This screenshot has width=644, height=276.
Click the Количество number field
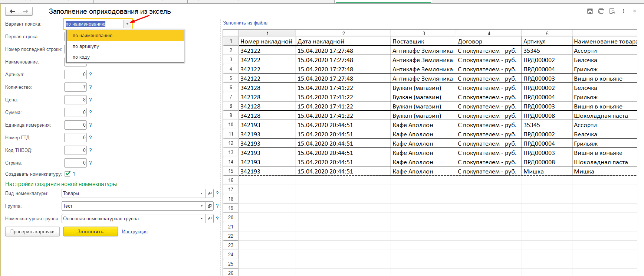(x=75, y=87)
